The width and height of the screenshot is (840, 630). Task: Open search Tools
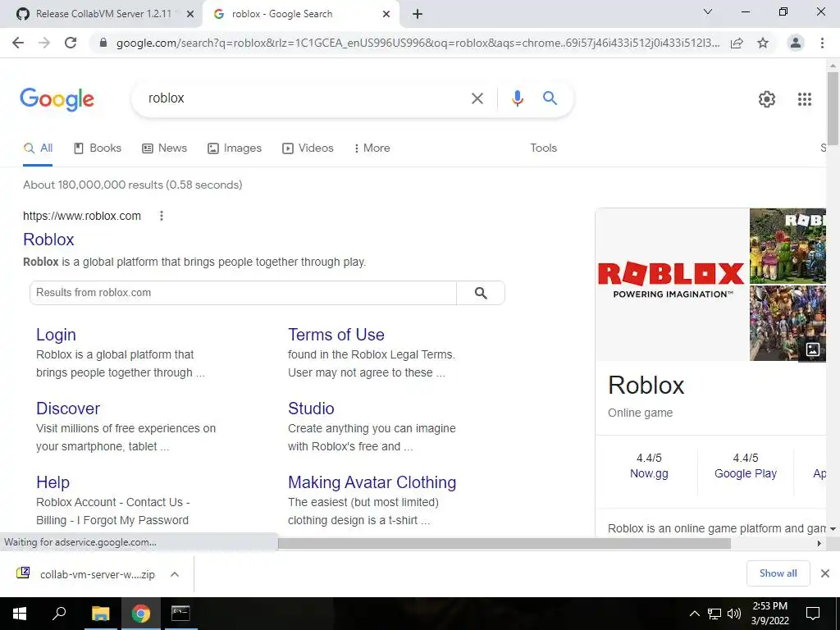(x=543, y=148)
